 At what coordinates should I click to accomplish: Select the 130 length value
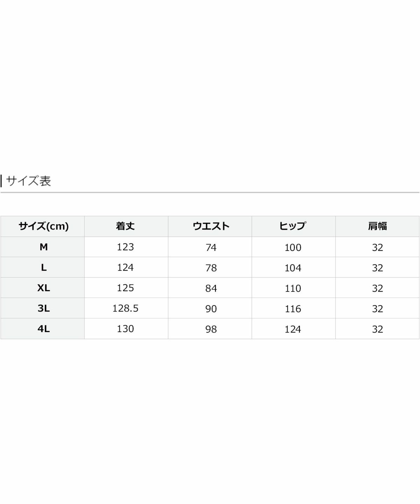click(x=125, y=329)
